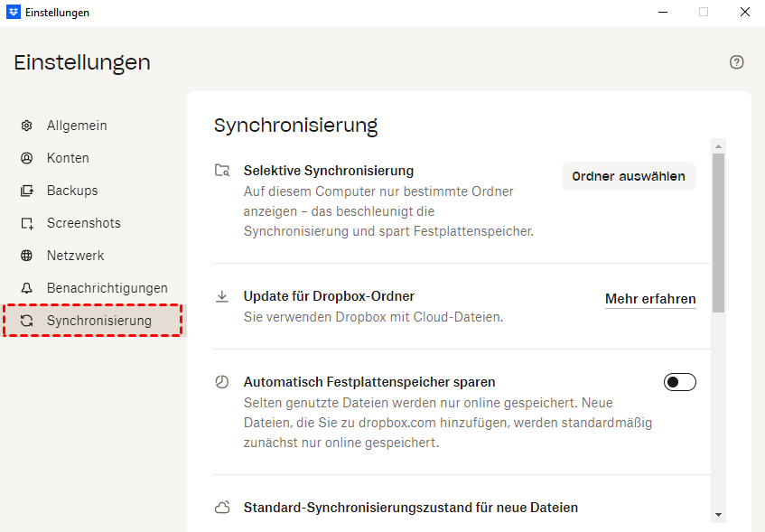The height and width of the screenshot is (532, 765).
Task: Click the scrollbar down arrow
Action: point(718,514)
